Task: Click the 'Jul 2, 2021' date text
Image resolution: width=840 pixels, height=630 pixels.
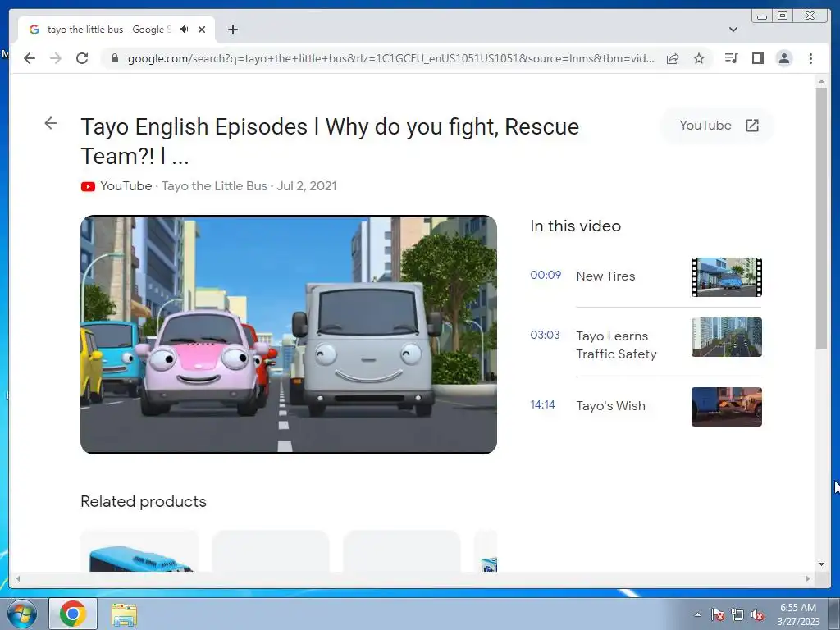Action: point(307,186)
